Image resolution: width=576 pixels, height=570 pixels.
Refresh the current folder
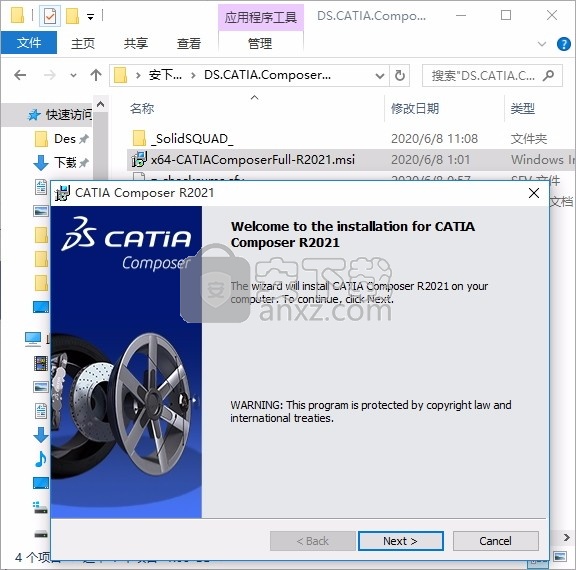[x=400, y=76]
